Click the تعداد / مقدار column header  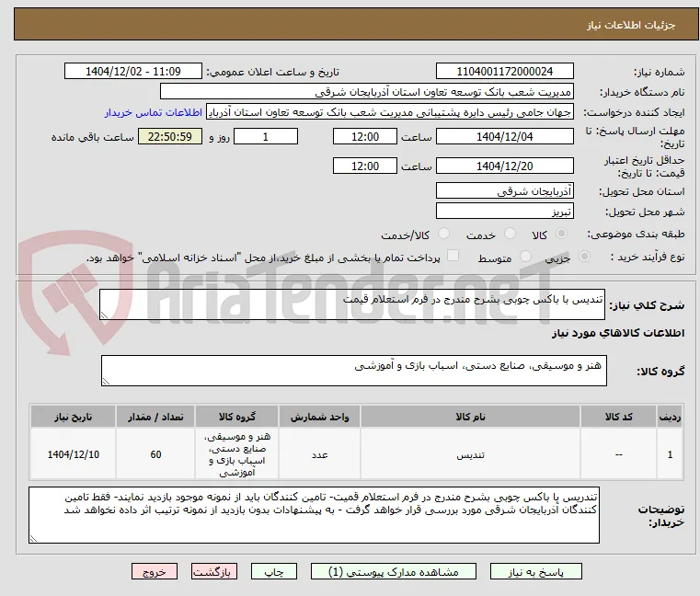(x=155, y=417)
